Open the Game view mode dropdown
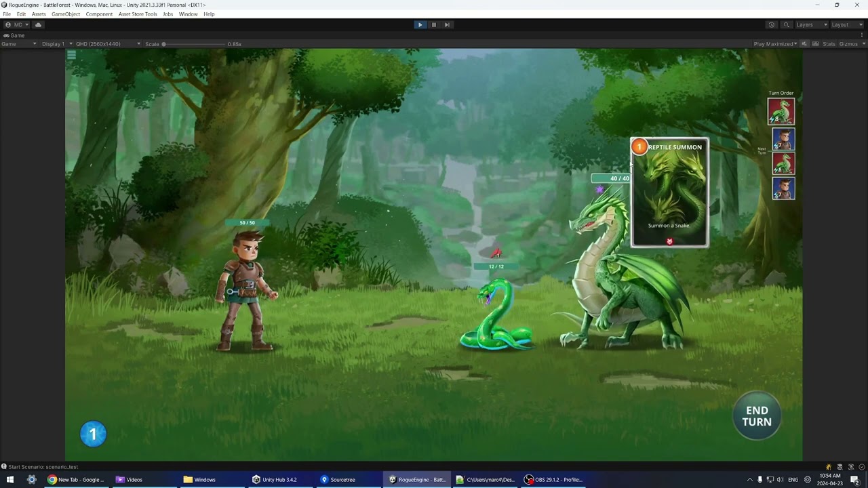 (19, 44)
